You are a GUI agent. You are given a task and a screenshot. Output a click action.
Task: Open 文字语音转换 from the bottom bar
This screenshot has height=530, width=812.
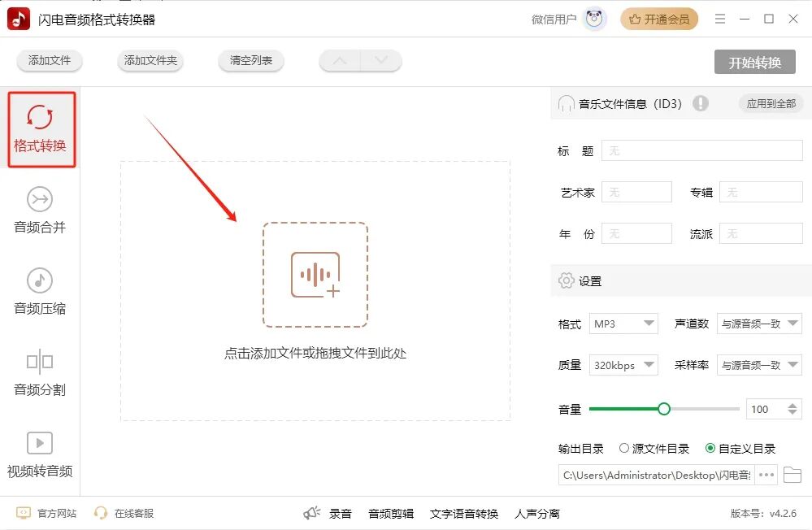pos(464,514)
